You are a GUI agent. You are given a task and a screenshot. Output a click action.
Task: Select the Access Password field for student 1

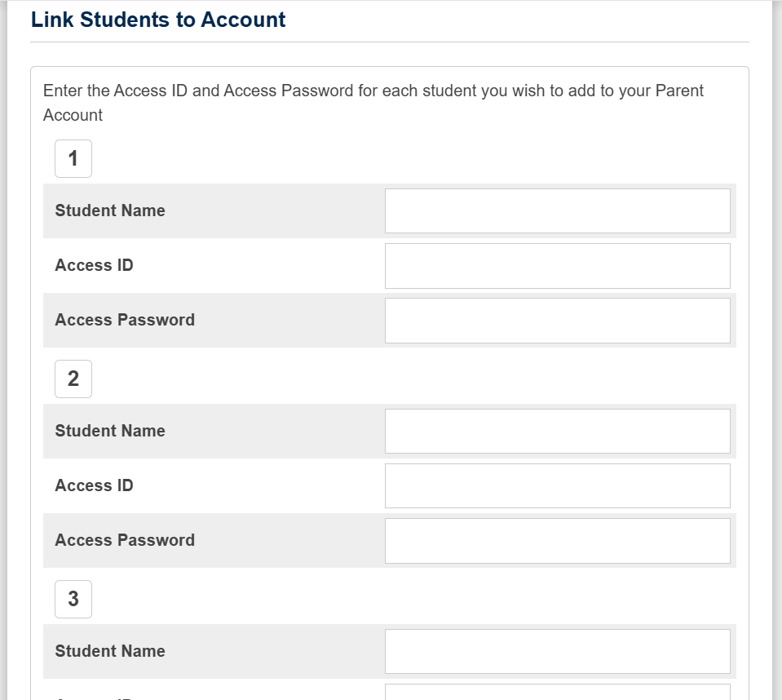click(557, 320)
